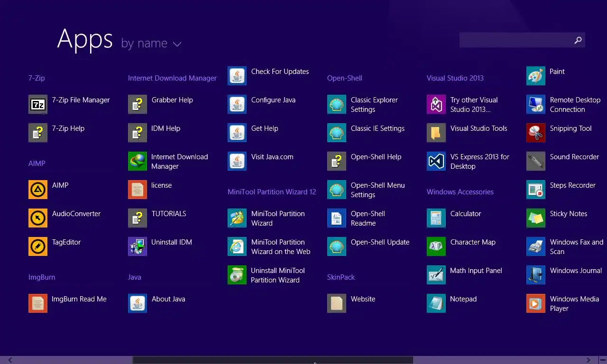Launch Snipping Tool scissors icon

[x=536, y=133]
